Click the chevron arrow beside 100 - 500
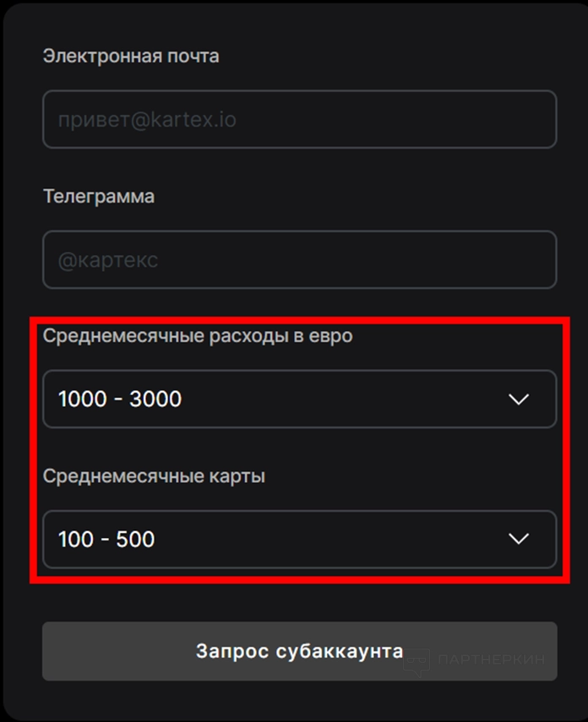Screen dimensions: 588x722 [x=519, y=539]
